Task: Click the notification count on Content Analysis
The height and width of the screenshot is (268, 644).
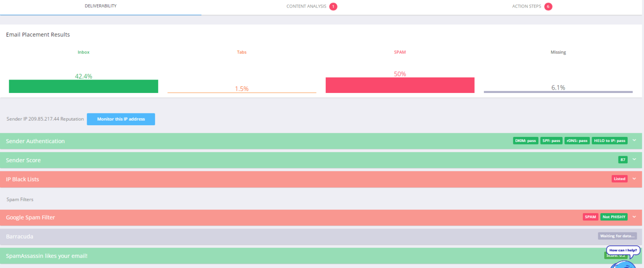Action: tap(333, 6)
